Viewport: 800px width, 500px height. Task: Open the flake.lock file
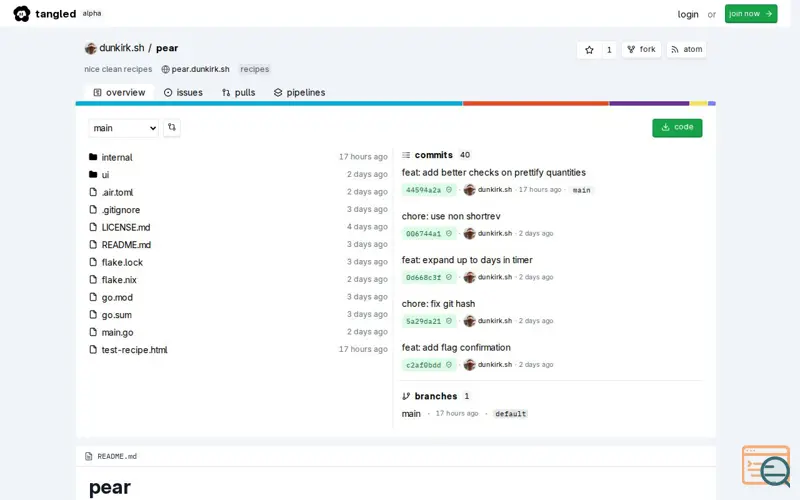(x=122, y=262)
